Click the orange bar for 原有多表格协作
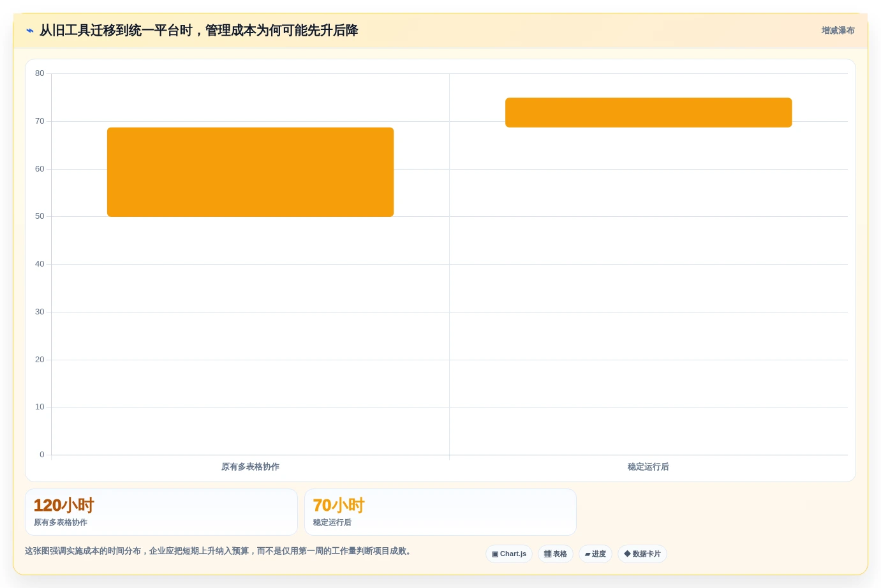 (x=250, y=172)
